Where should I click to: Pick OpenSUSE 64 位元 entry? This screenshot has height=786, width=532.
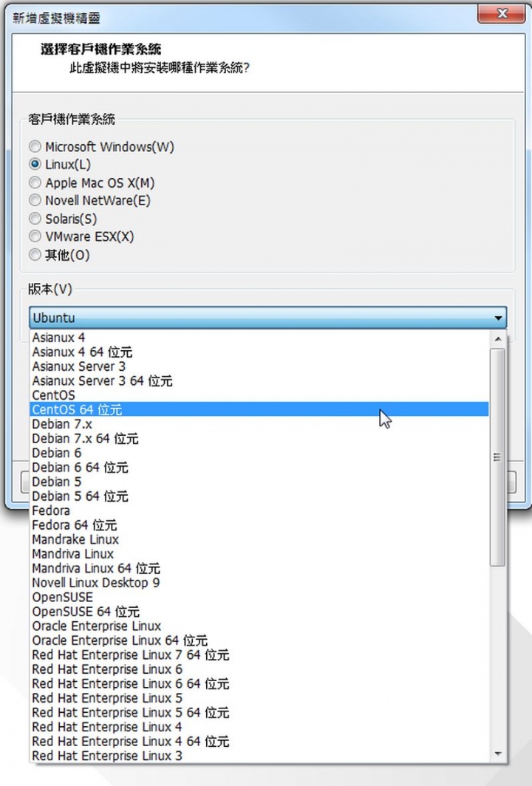pos(259,612)
